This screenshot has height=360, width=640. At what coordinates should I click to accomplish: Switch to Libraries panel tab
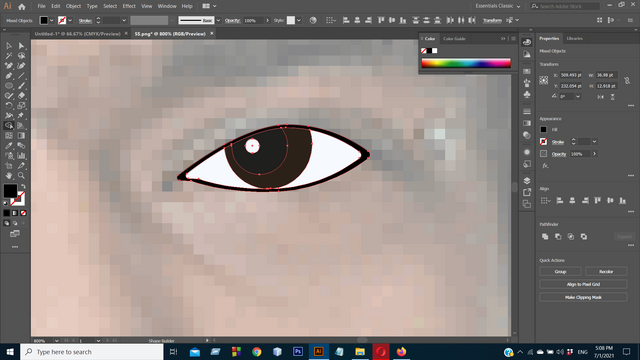575,38
